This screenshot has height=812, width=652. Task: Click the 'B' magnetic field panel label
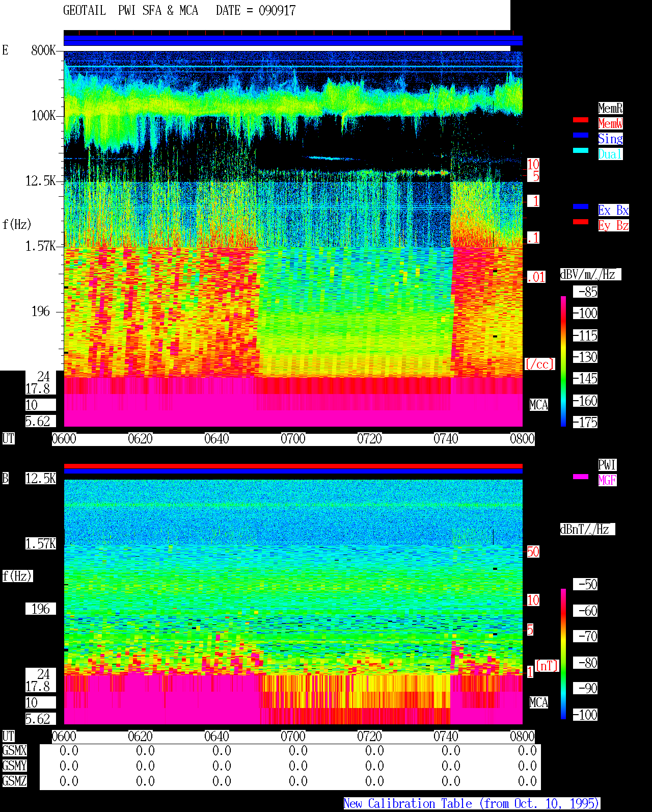[x=5, y=478]
